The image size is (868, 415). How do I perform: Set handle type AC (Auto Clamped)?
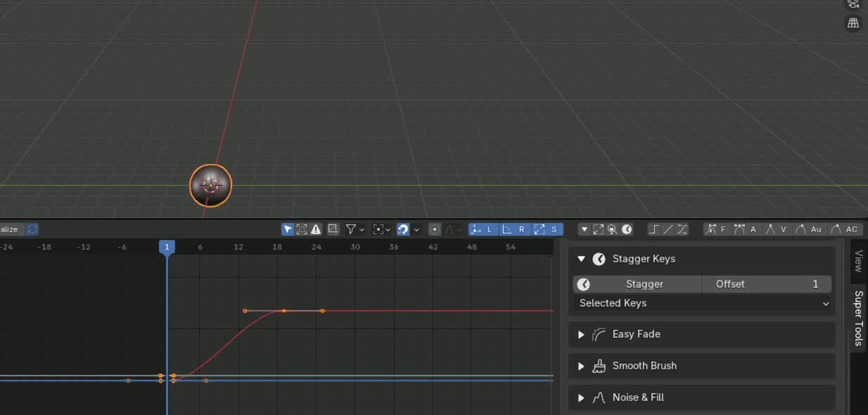[x=845, y=229]
